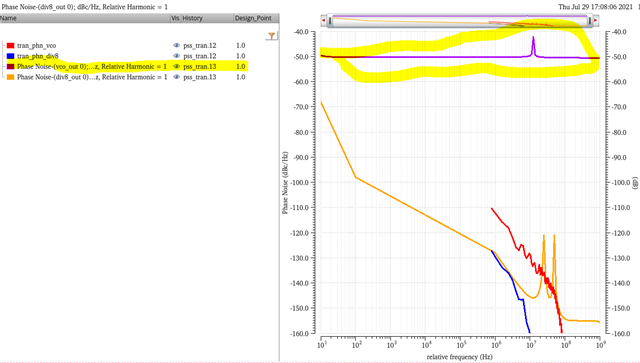Click dark red swatch of vco_out trace
Viewport: 640px width, 363px height.
11,67
